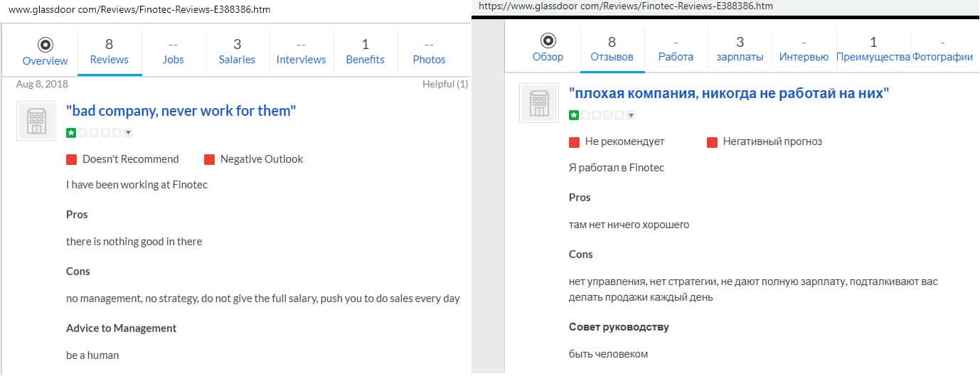
Task: Click the red square next to Negative Outlook
Action: tap(209, 160)
